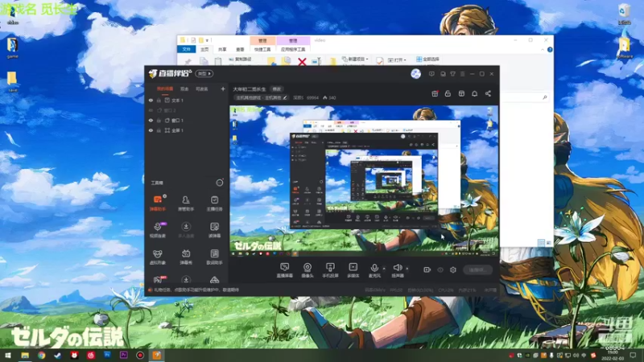Click the unlock padlock icon above the preview
This screenshot has width=644, height=362.
point(448,93)
